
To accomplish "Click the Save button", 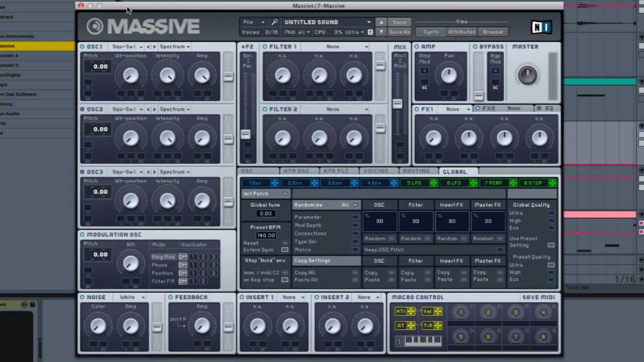I will (399, 22).
